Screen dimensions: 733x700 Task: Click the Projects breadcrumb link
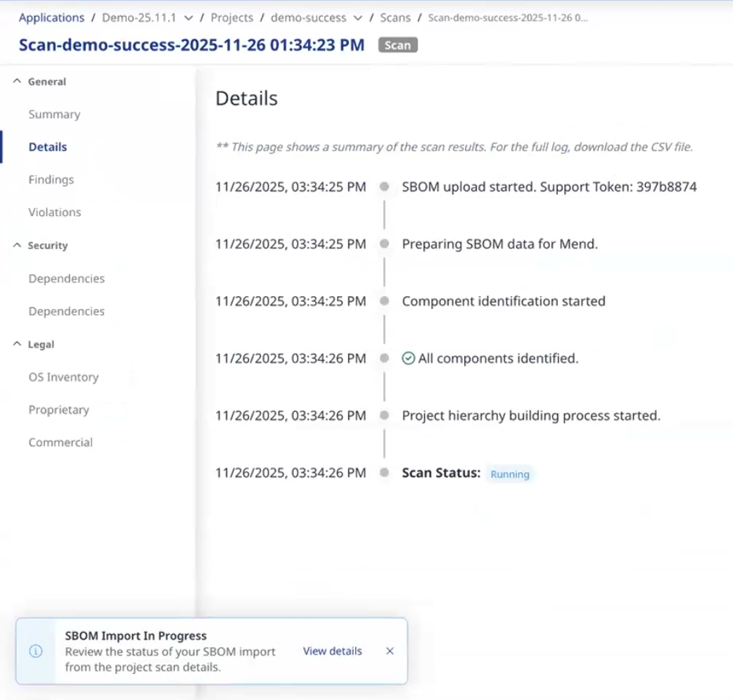coord(231,18)
